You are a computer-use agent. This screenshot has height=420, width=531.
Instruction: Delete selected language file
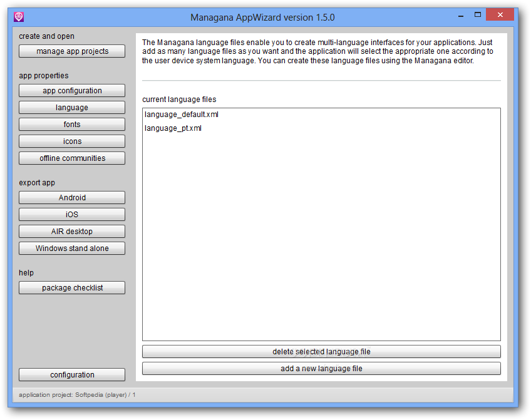[x=321, y=352]
